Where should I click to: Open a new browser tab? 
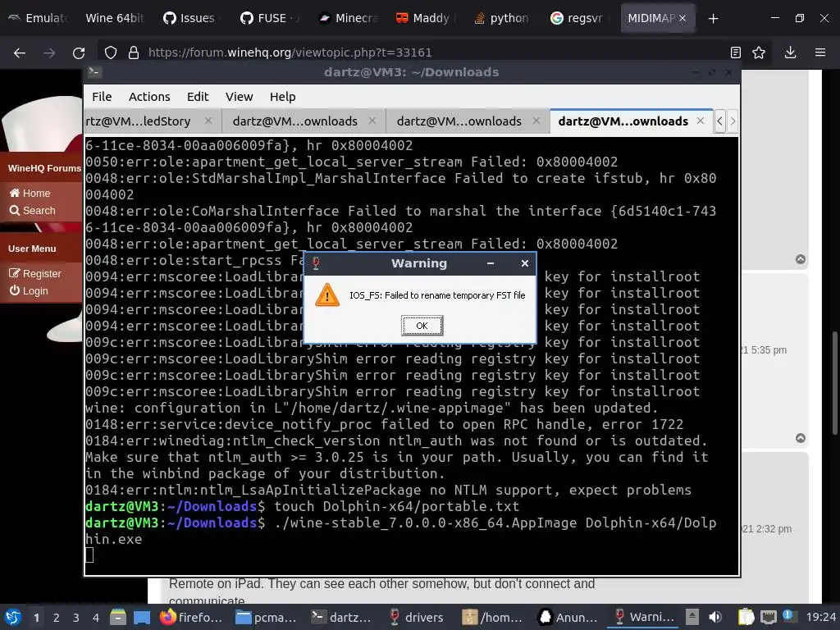[713, 19]
